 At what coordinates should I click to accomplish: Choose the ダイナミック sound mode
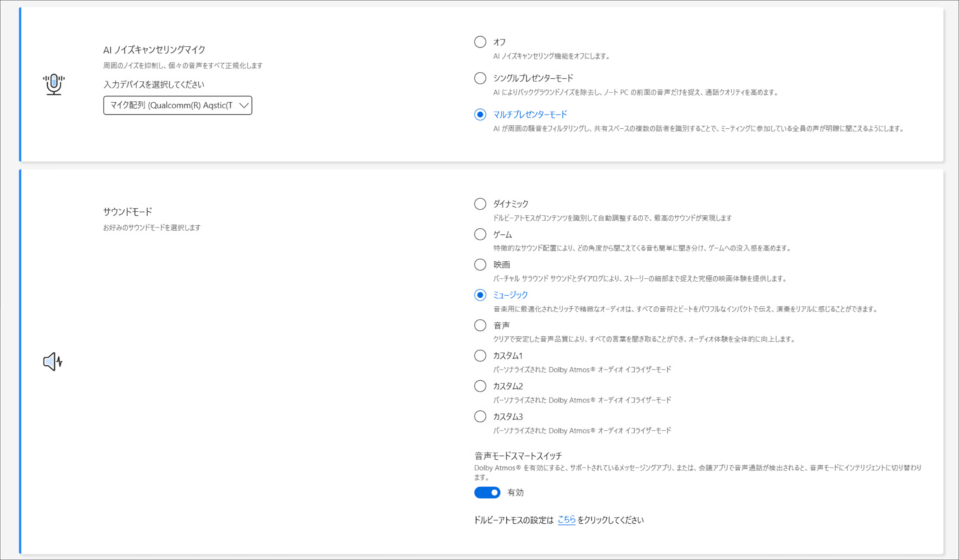click(480, 203)
